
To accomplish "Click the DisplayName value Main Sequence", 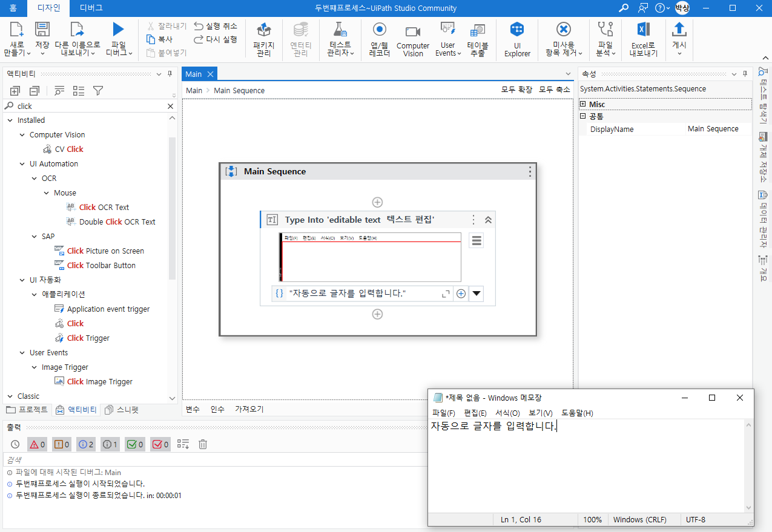I will pyautogui.click(x=718, y=129).
